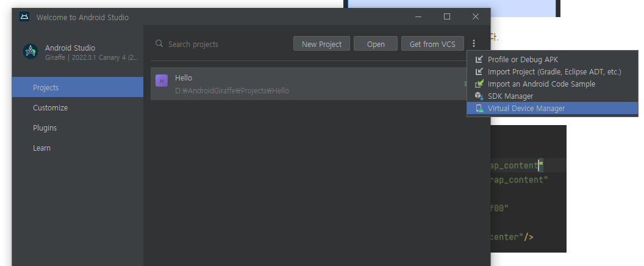Click the Get from VCS button
Image resolution: width=644 pixels, height=266 pixels.
[x=432, y=43]
